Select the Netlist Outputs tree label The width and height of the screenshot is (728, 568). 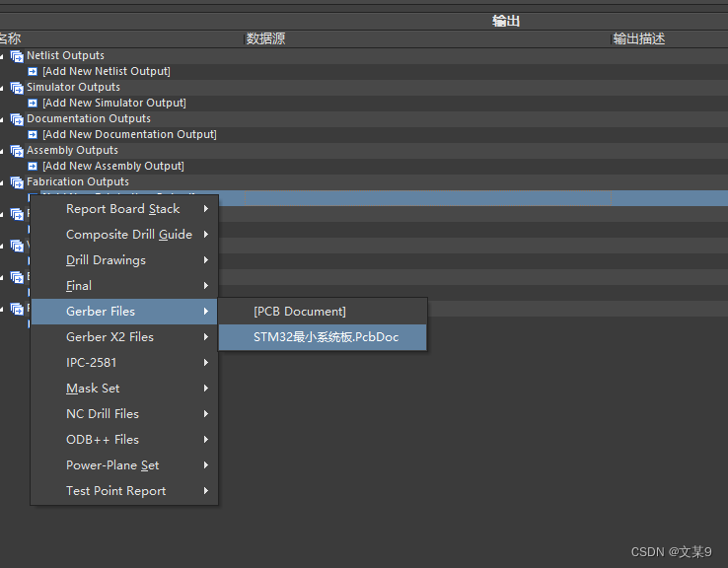[65, 55]
